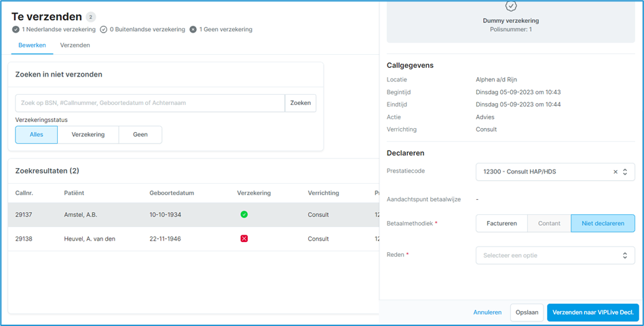
Task: Click Verzenden naar VIPLive Decl. button
Action: click(592, 312)
